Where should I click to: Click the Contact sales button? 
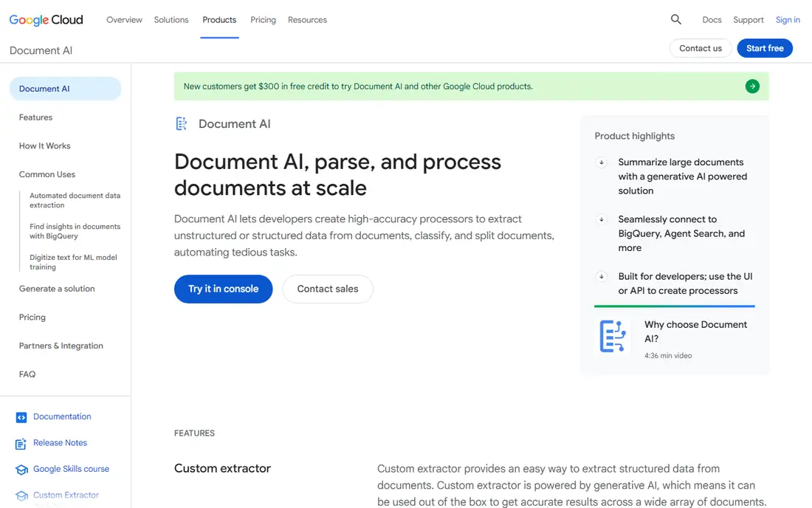pos(327,289)
